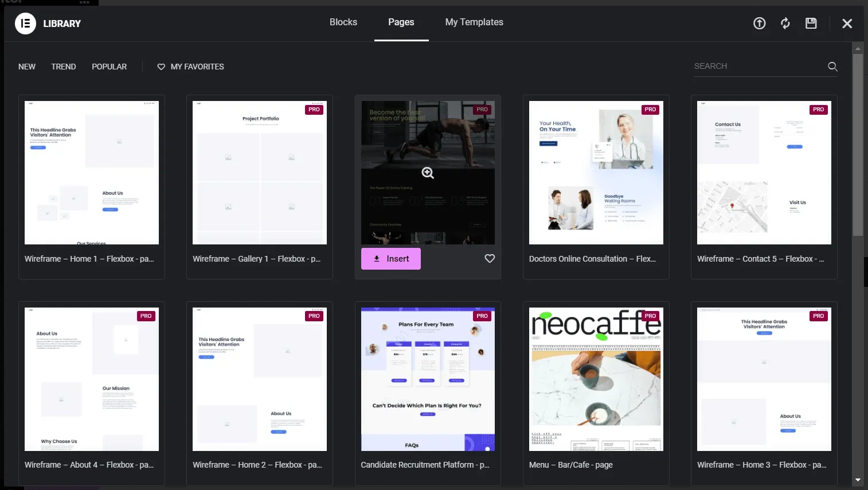Show POPULAR templates
This screenshot has height=490, width=868.
coord(109,67)
